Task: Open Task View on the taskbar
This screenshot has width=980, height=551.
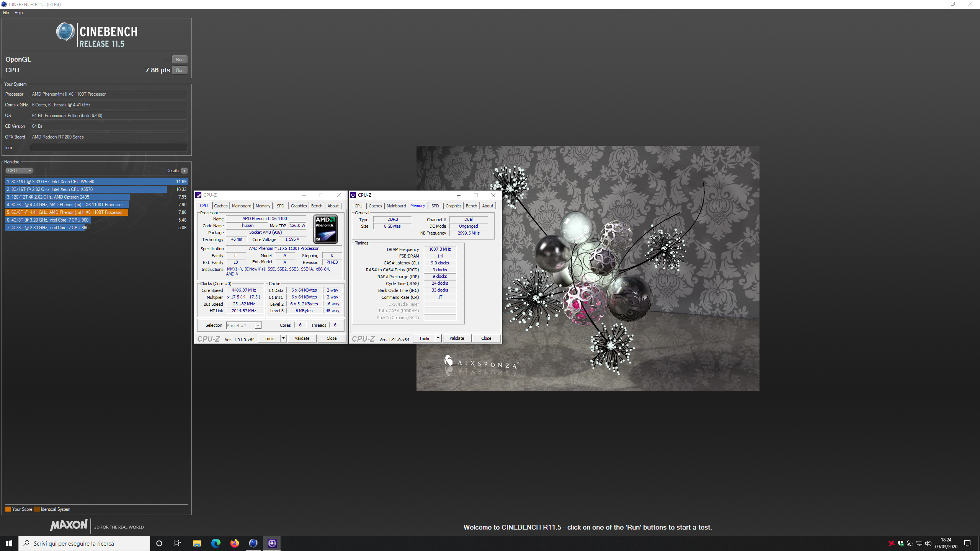Action: click(x=178, y=543)
